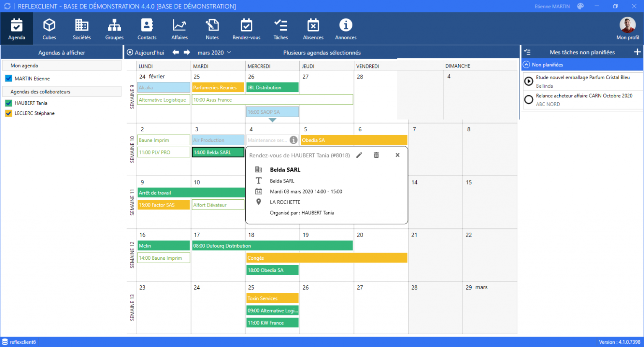Collapse the Non planifiées section
The image size is (644, 347).
click(x=527, y=65)
